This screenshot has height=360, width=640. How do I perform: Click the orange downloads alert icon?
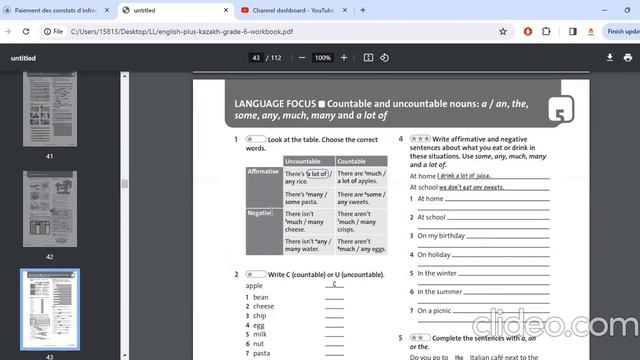coord(591,31)
